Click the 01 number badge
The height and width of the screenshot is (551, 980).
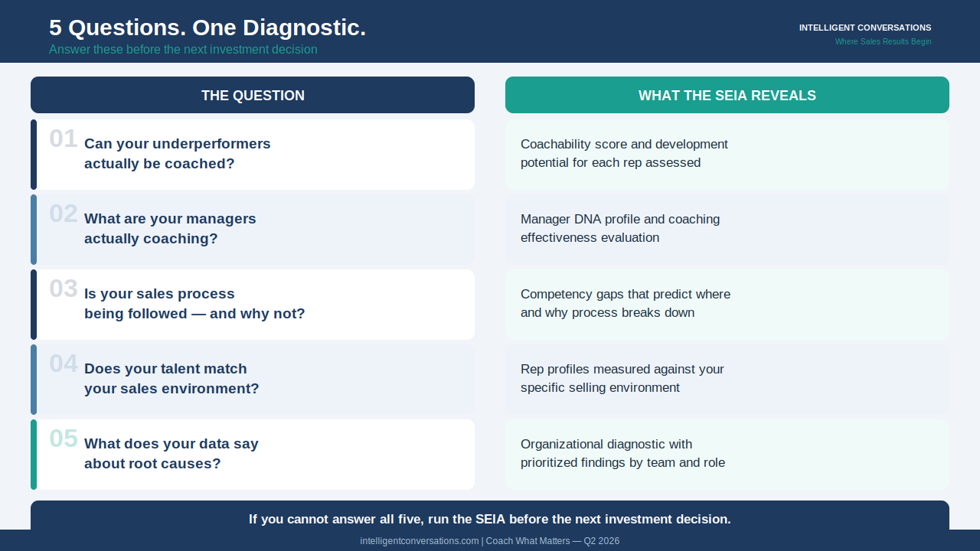[64, 139]
